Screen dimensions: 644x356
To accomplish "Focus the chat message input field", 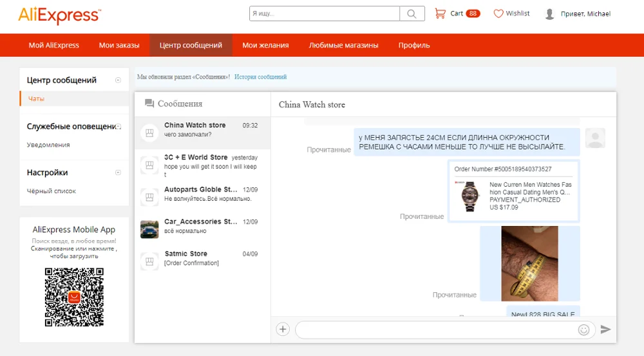I will (436, 330).
